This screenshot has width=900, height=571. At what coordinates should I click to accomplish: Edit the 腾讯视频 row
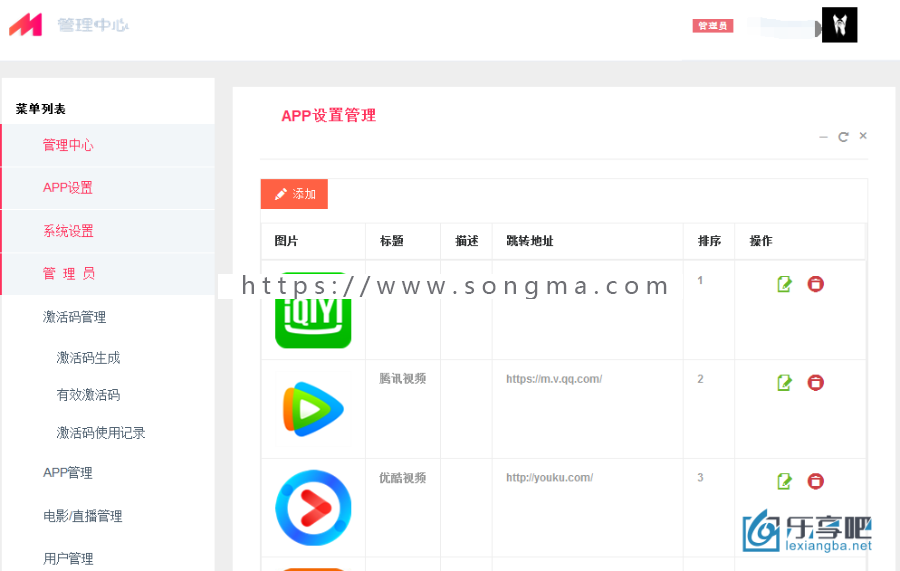784,382
